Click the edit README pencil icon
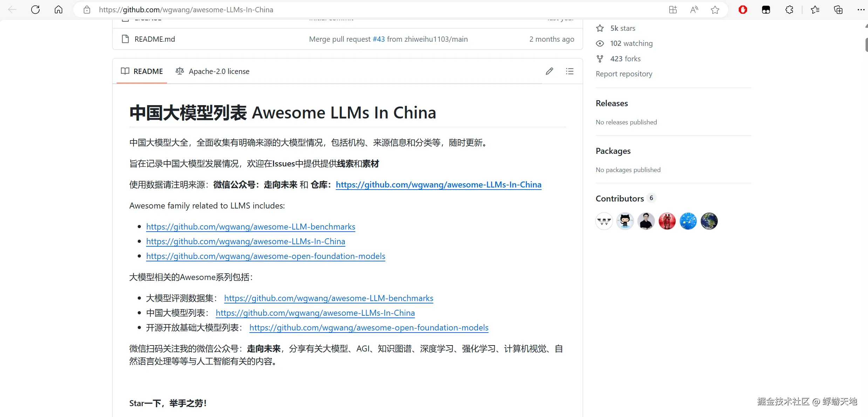Screen dimensions: 868x417 [549, 71]
